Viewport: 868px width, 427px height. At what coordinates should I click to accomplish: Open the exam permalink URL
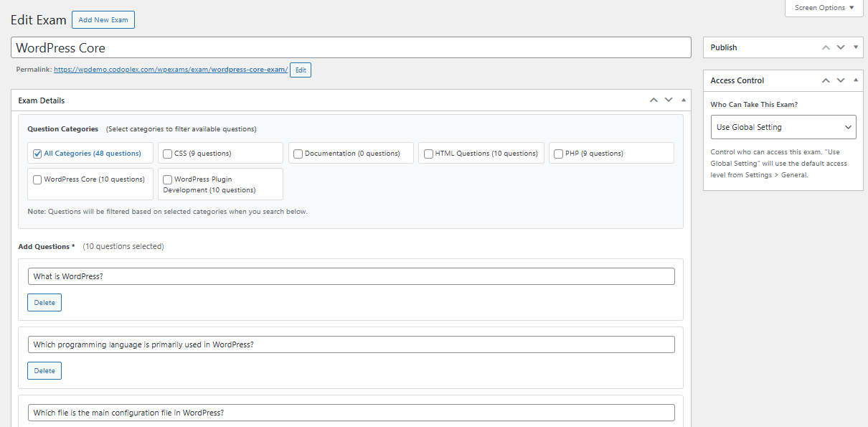(x=171, y=70)
